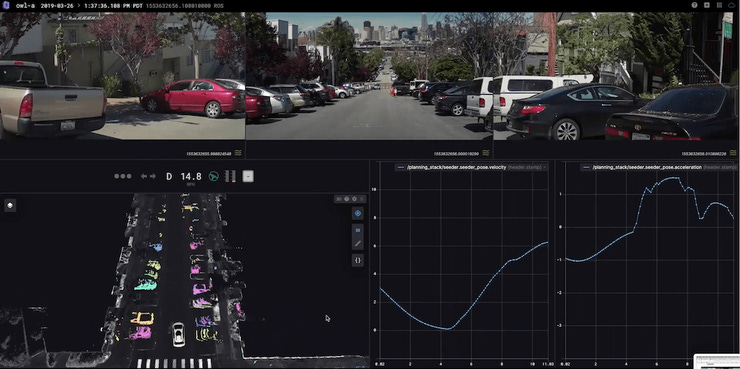
Task: Click the white ego vehicle in the 3D view
Action: click(x=178, y=334)
